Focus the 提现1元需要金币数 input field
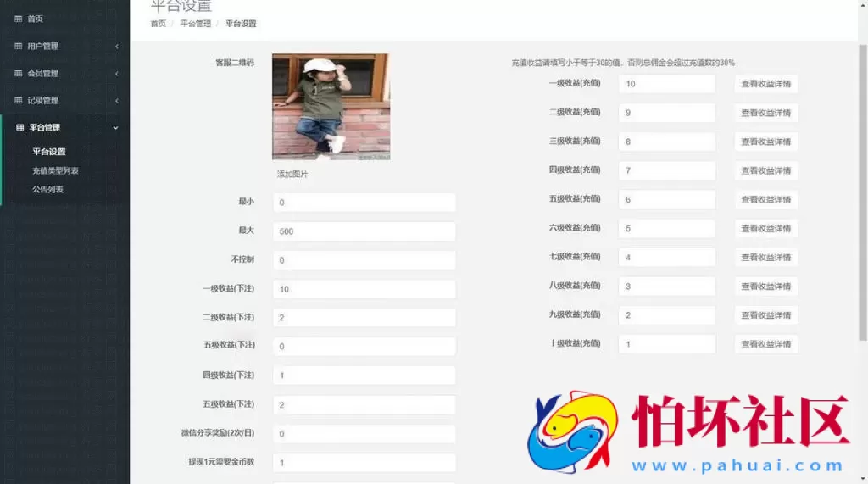Screen dimensions: 868x484 364,463
